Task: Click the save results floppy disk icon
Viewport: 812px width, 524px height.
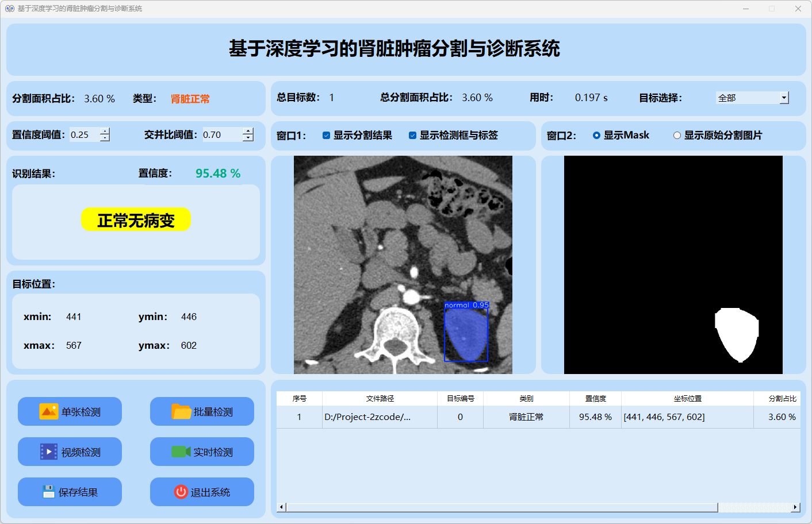Action: [x=48, y=492]
